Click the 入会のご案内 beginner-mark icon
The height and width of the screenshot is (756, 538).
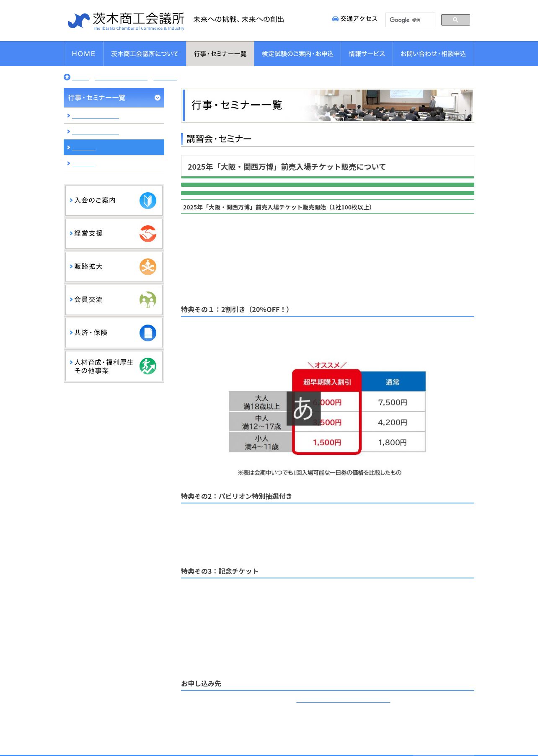(148, 201)
